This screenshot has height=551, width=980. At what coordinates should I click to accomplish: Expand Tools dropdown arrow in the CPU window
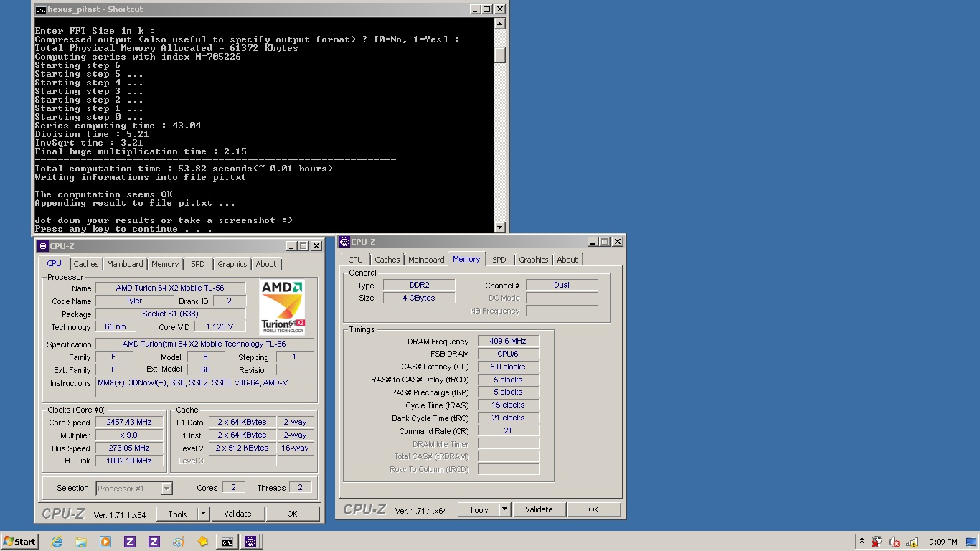coord(203,514)
